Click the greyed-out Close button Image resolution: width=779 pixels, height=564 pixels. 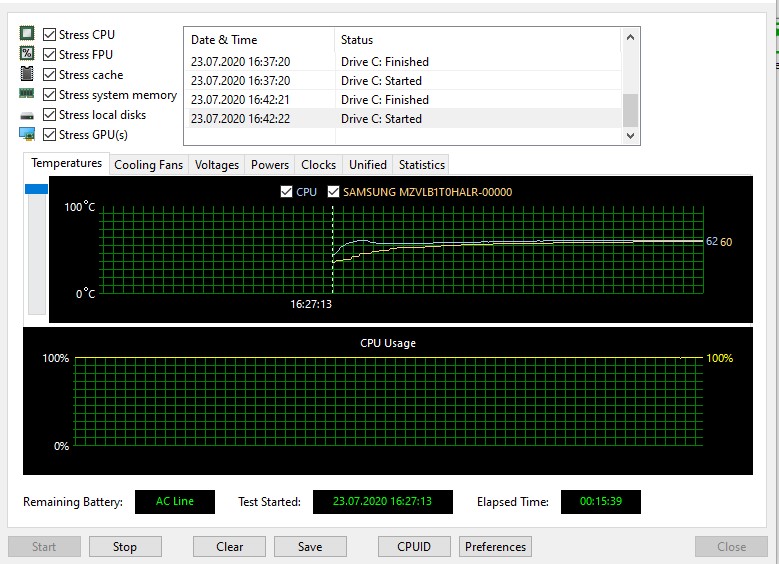731,547
